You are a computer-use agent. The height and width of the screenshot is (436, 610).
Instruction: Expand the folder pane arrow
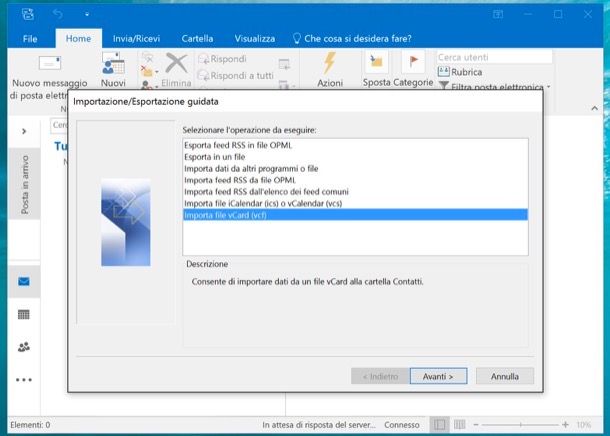pos(24,131)
